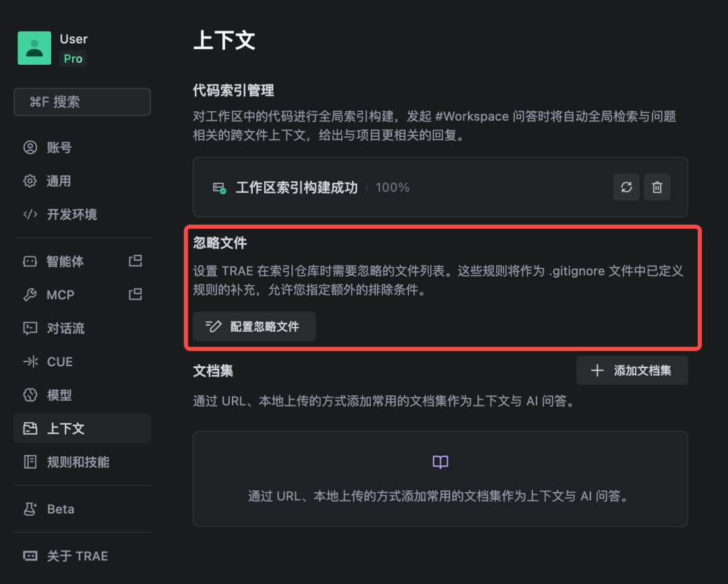Click the book icon in empty docs panel
The width and height of the screenshot is (728, 584).
[440, 462]
